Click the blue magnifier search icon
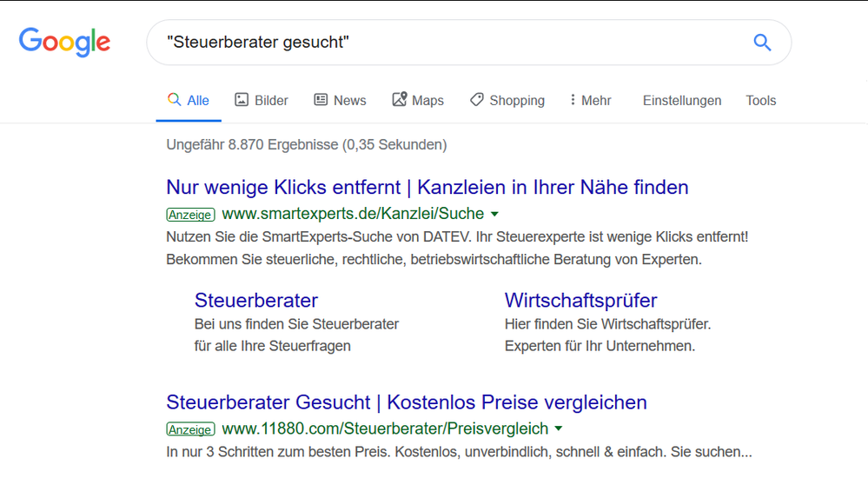 762,43
